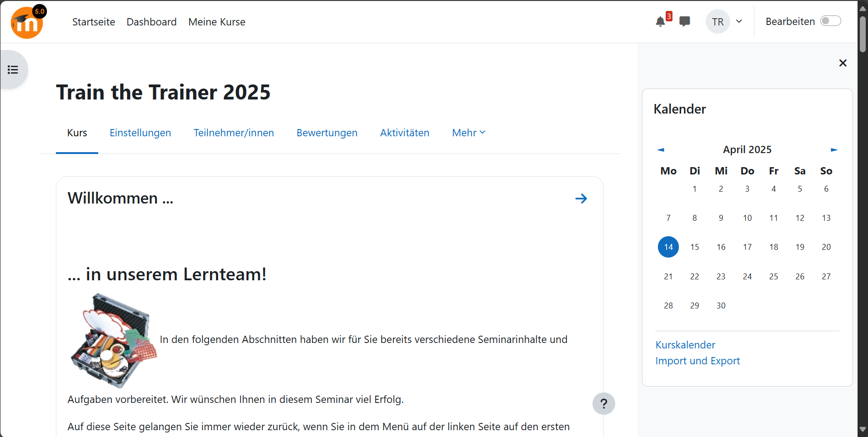Open the course index drawer icon
The height and width of the screenshot is (437, 868).
tap(13, 70)
